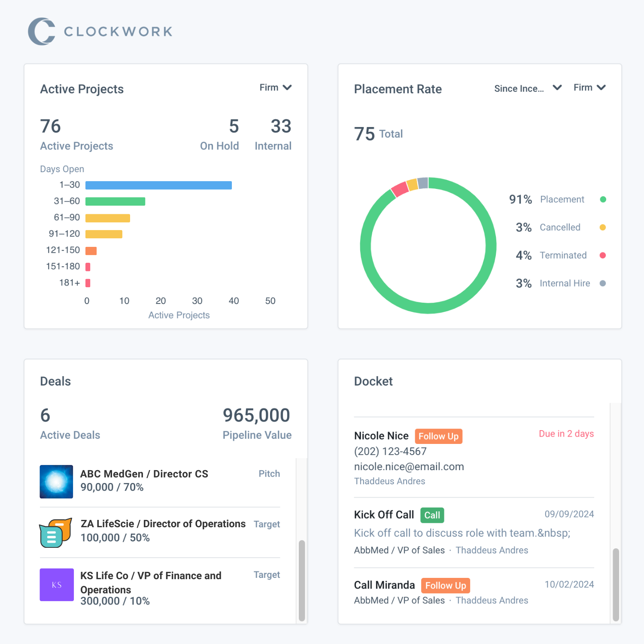Open the nicole.nice@email.com email link
The height and width of the screenshot is (644, 644).
click(x=409, y=467)
